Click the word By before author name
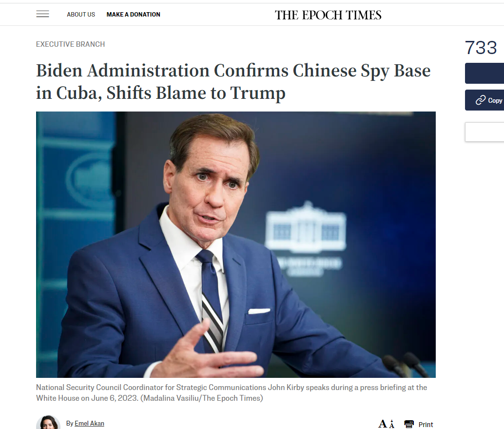Screen dimensions: 504x429 [x=70, y=423]
